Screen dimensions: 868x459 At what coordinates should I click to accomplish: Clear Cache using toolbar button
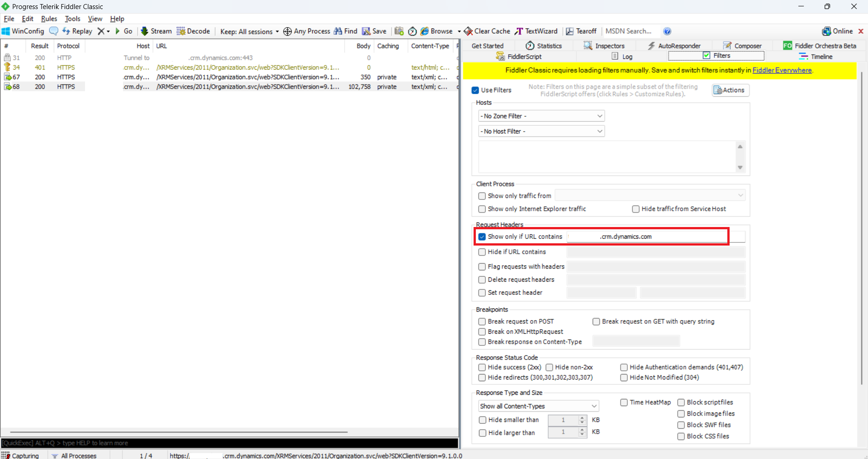pyautogui.click(x=487, y=31)
